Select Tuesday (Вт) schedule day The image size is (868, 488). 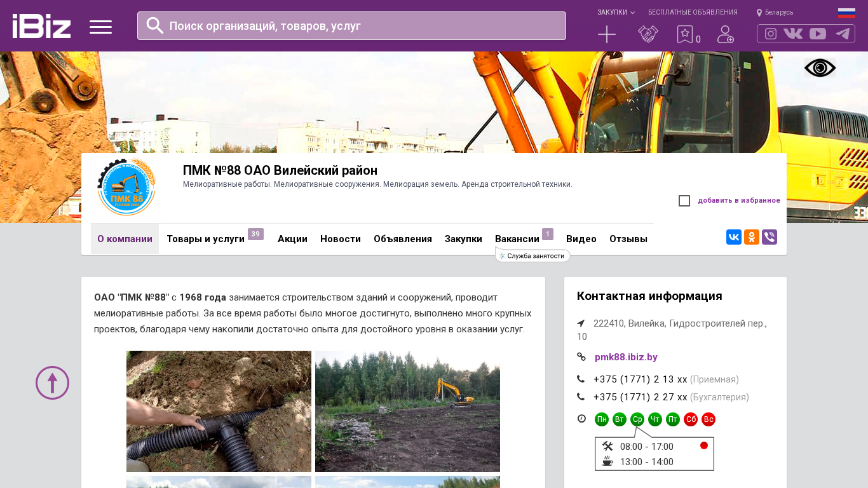620,419
